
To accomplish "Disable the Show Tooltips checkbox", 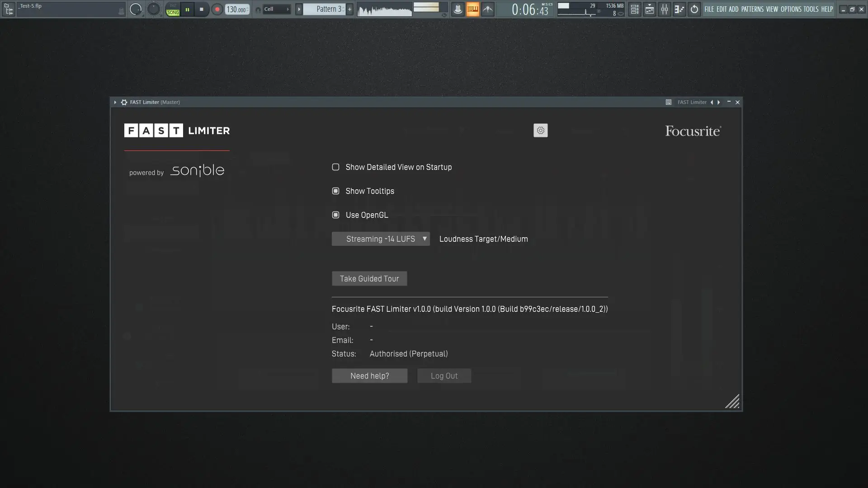I will (335, 191).
